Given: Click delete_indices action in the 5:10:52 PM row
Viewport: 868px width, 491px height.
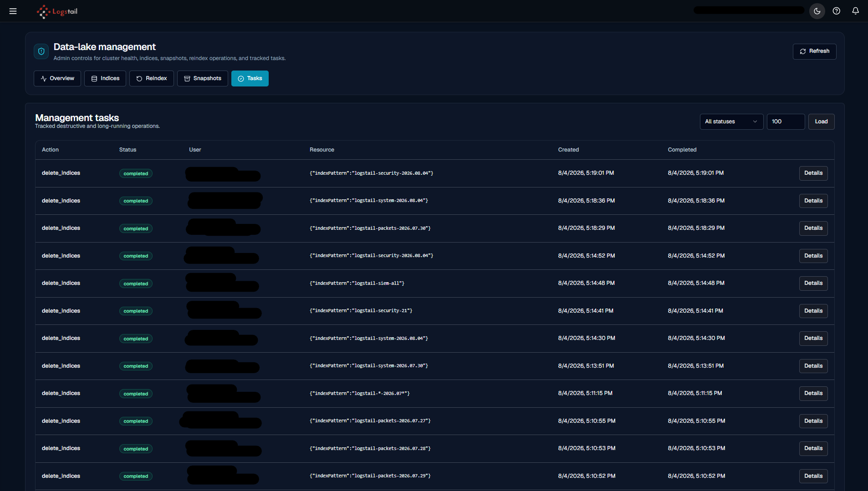Looking at the screenshot, I should 61,476.
